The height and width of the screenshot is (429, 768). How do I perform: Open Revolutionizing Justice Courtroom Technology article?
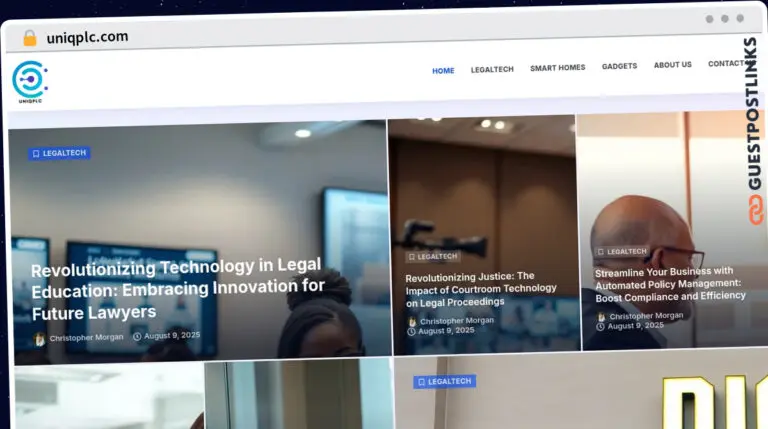481,289
